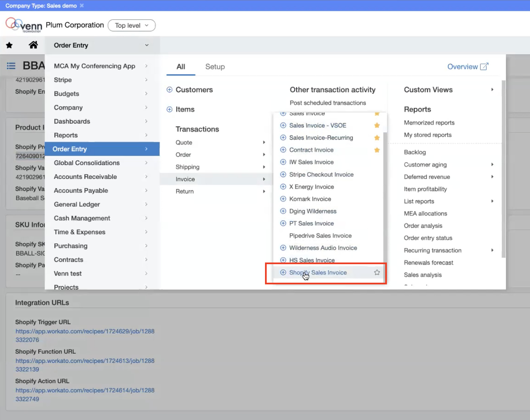The width and height of the screenshot is (530, 420).
Task: Open Backlog report
Action: pyautogui.click(x=415, y=152)
